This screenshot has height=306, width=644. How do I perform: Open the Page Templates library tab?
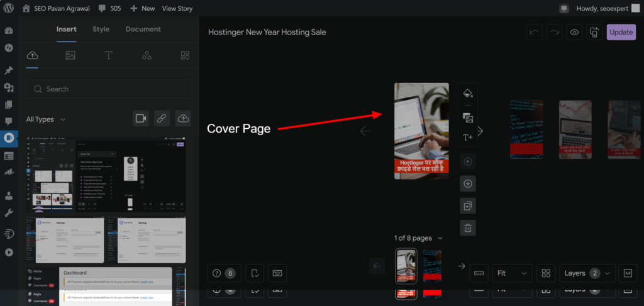(185, 55)
